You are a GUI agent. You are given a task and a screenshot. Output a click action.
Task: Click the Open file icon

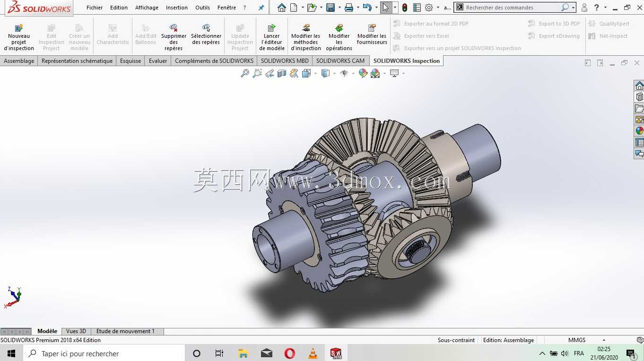pos(311,8)
